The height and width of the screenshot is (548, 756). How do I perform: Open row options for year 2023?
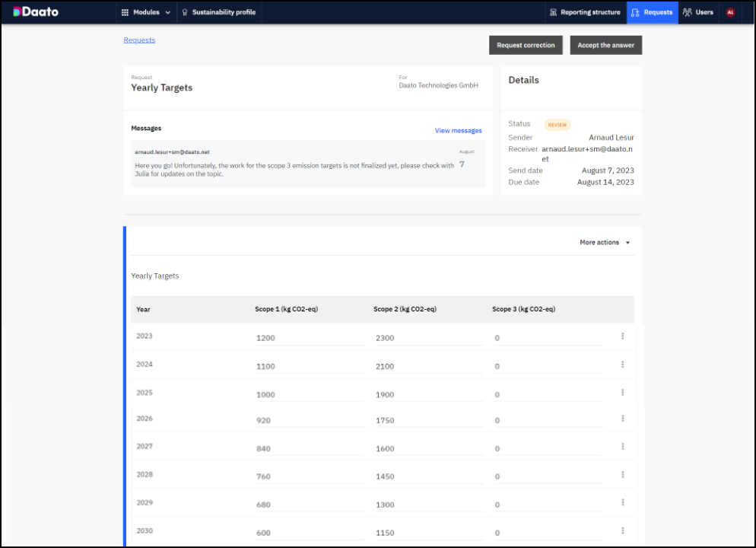point(622,336)
